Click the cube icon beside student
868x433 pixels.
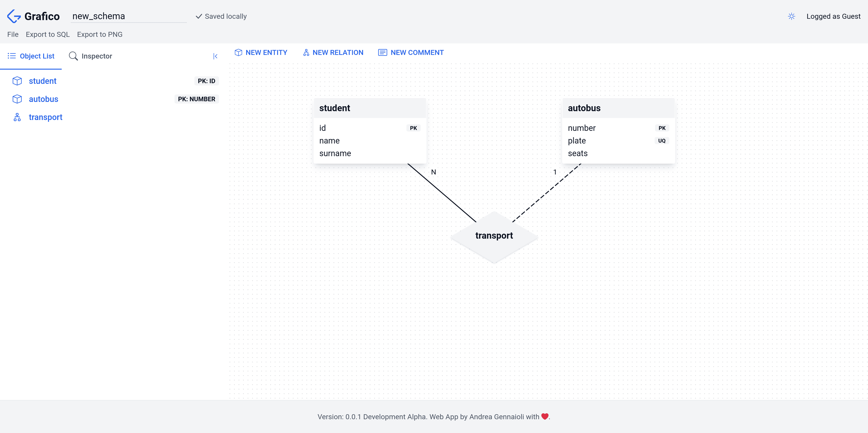point(17,81)
